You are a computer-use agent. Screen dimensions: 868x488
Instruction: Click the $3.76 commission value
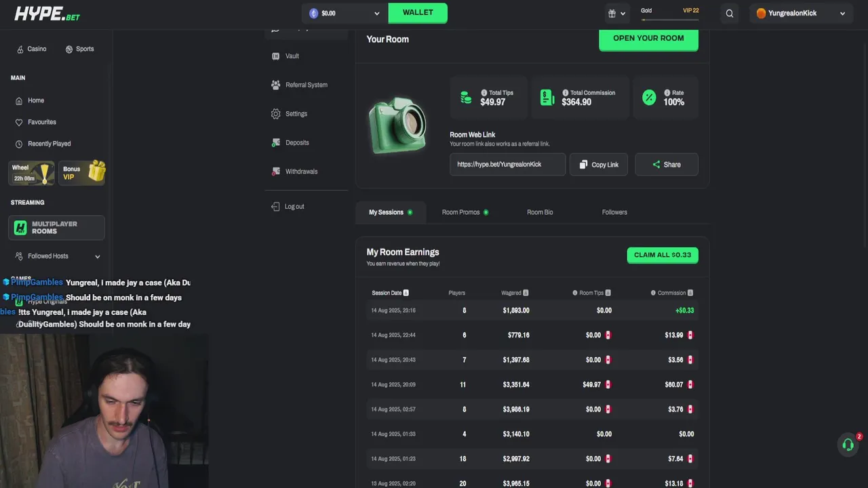point(675,409)
